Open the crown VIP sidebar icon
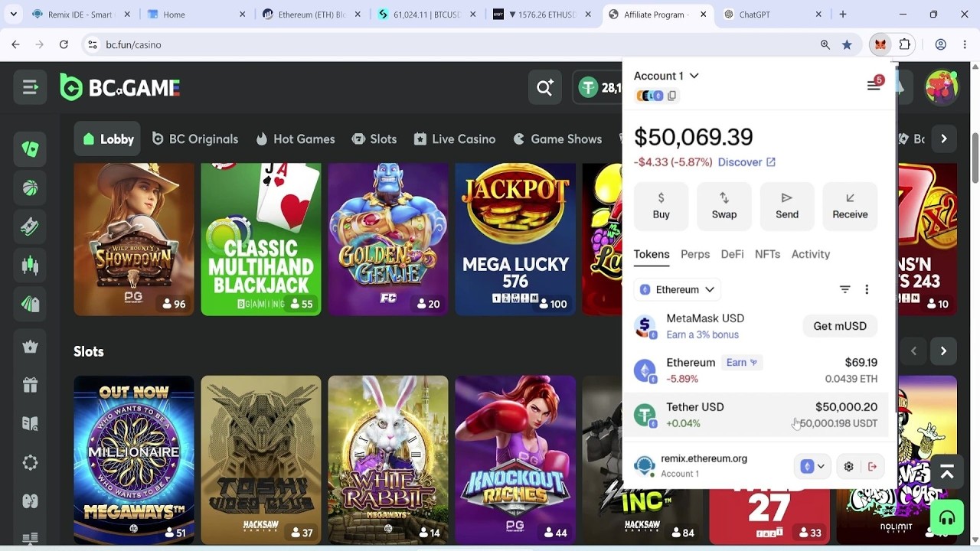This screenshot has width=980, height=551. click(x=30, y=347)
